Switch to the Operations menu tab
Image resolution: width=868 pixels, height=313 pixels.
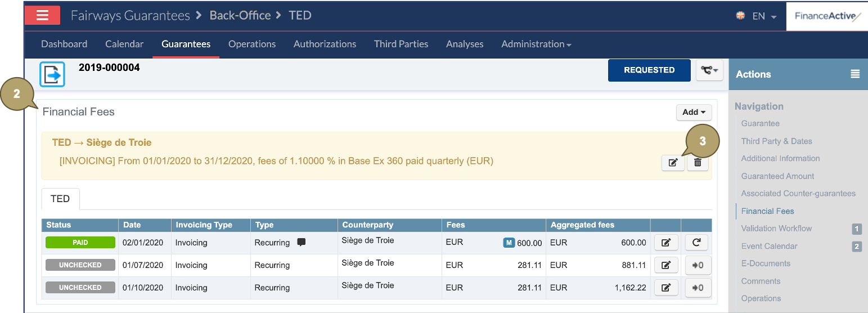point(252,44)
